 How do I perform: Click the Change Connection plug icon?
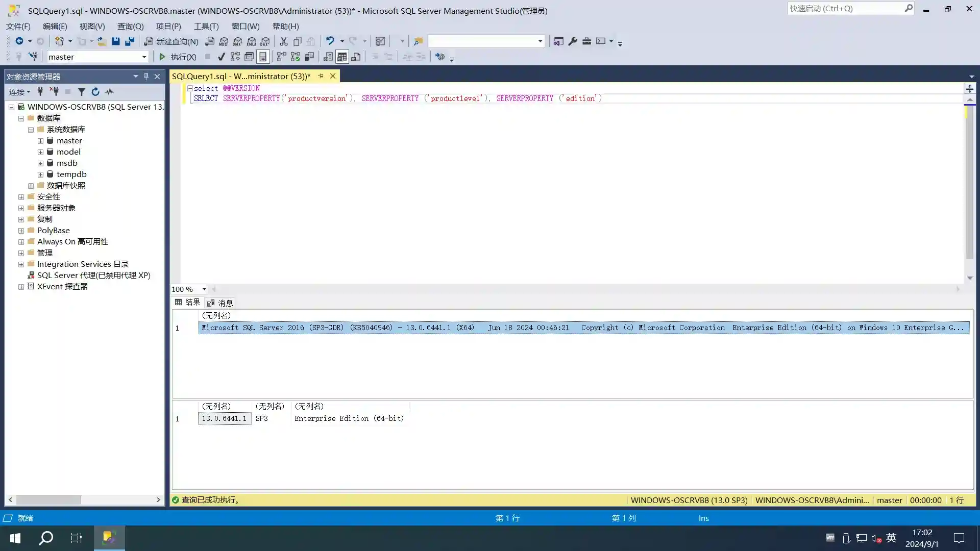33,57
